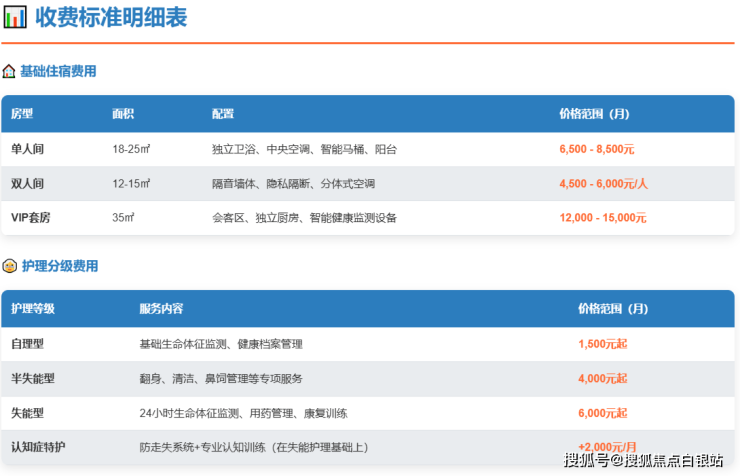The image size is (740, 476).
Task: Click the 12,000 - 15,000元 price
Action: 603,218
